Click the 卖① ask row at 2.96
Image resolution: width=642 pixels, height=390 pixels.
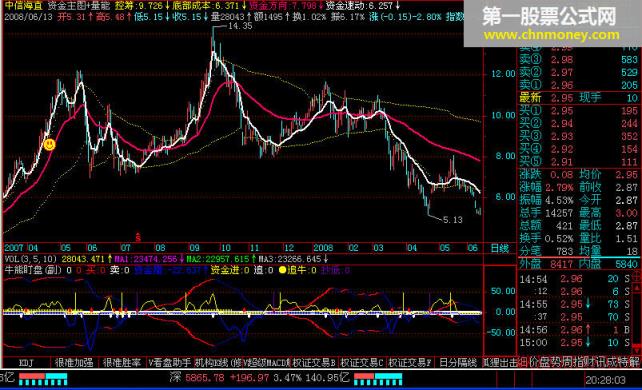(x=579, y=85)
